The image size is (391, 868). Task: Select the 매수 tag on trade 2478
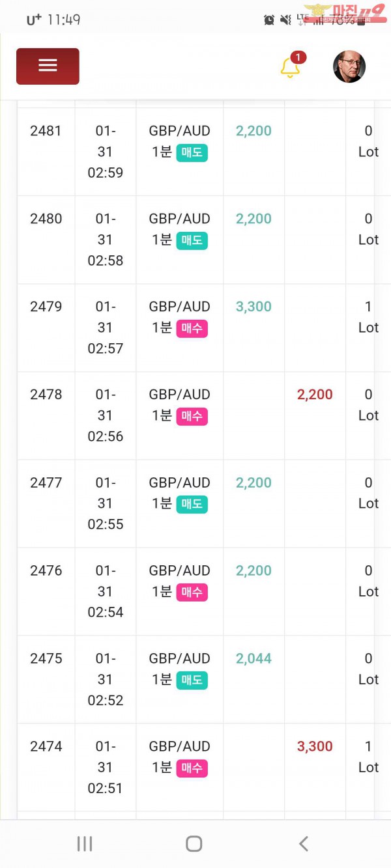click(x=192, y=416)
